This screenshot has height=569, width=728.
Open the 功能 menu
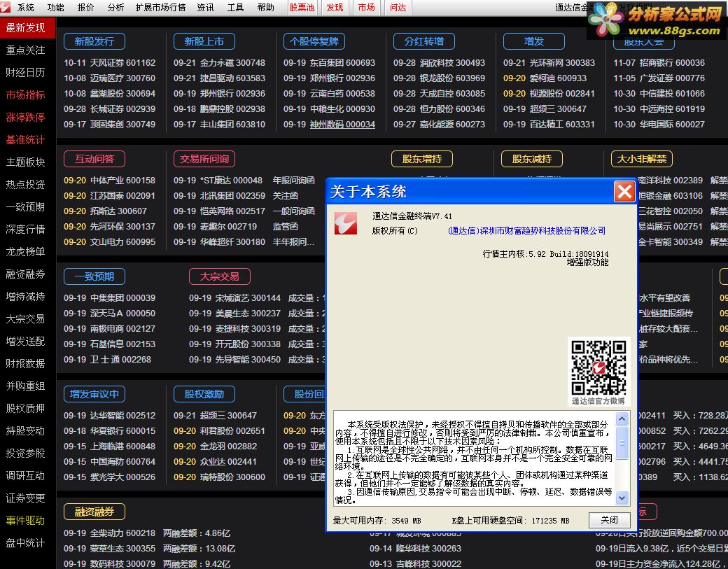tap(56, 8)
